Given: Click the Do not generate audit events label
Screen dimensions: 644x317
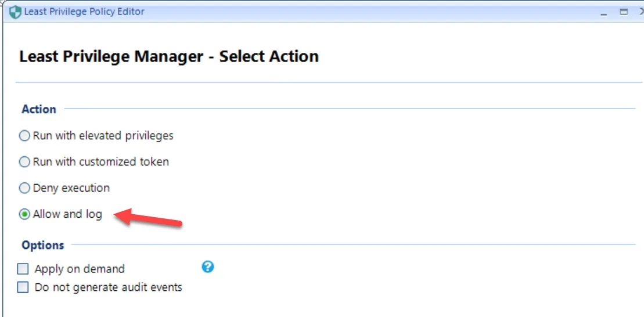Looking at the screenshot, I should pos(108,287).
